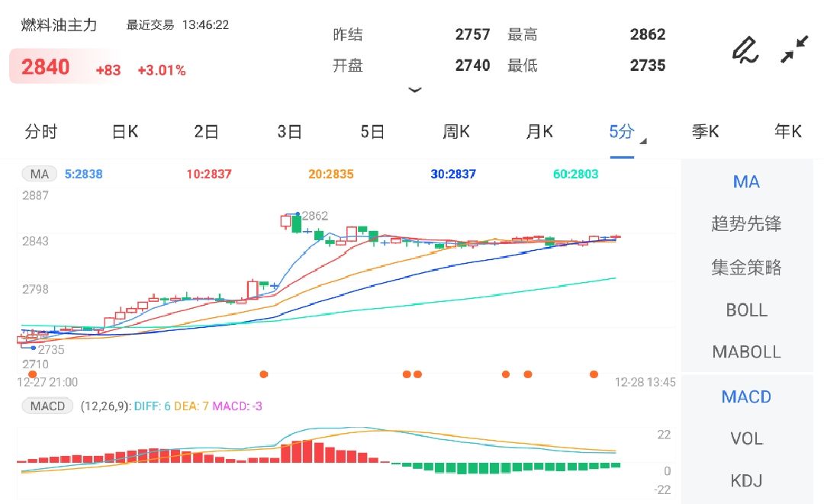Open the drawing pen tool icon
The image size is (824, 504).
745,50
